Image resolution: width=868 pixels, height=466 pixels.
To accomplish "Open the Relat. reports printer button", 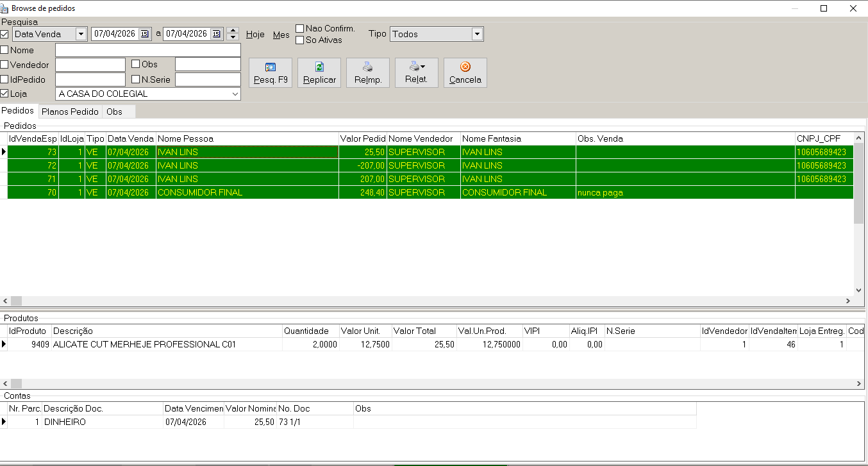I will pyautogui.click(x=416, y=73).
